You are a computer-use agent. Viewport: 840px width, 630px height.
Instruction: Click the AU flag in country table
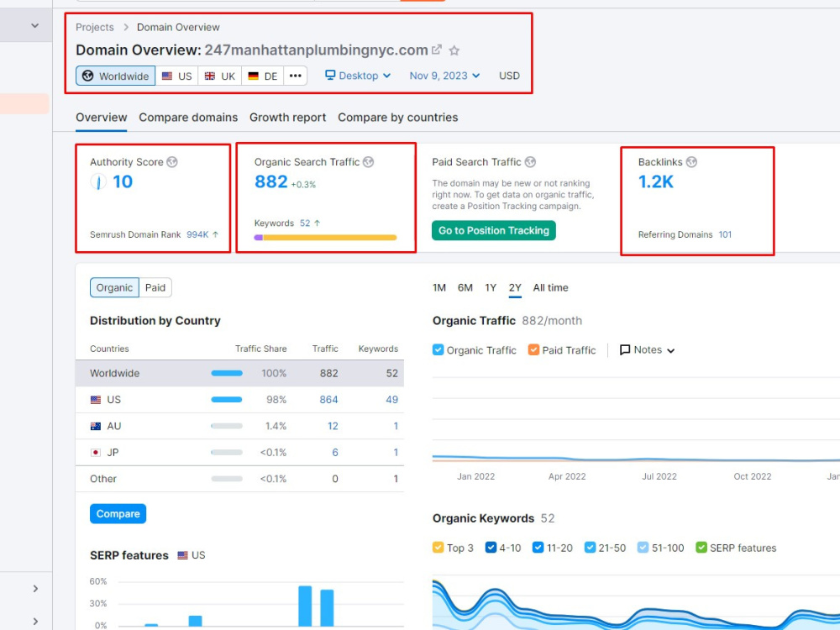[96, 426]
